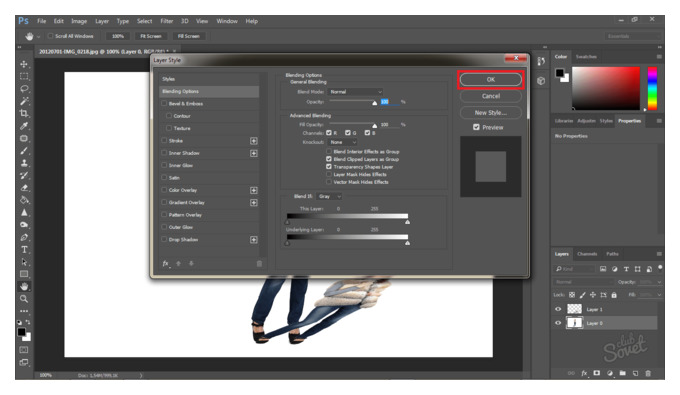Click the Fit Screen button
The width and height of the screenshot is (680, 395).
coord(151,36)
